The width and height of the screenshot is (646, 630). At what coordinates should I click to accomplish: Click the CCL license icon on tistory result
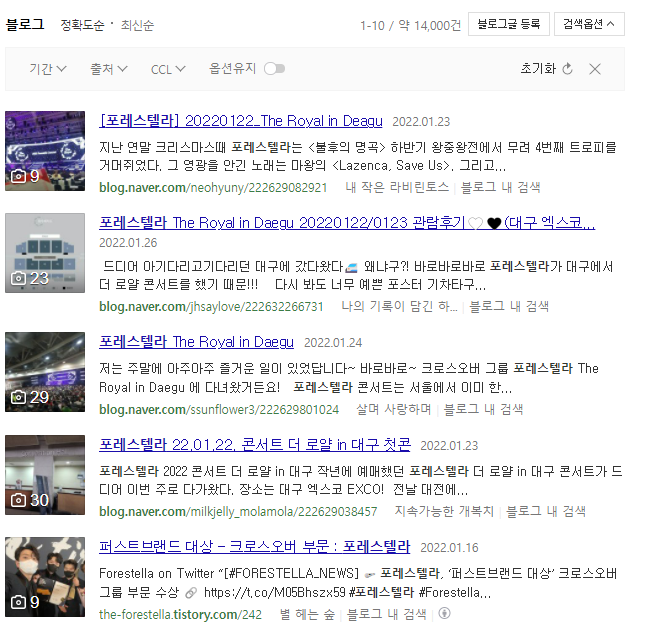pos(444,614)
